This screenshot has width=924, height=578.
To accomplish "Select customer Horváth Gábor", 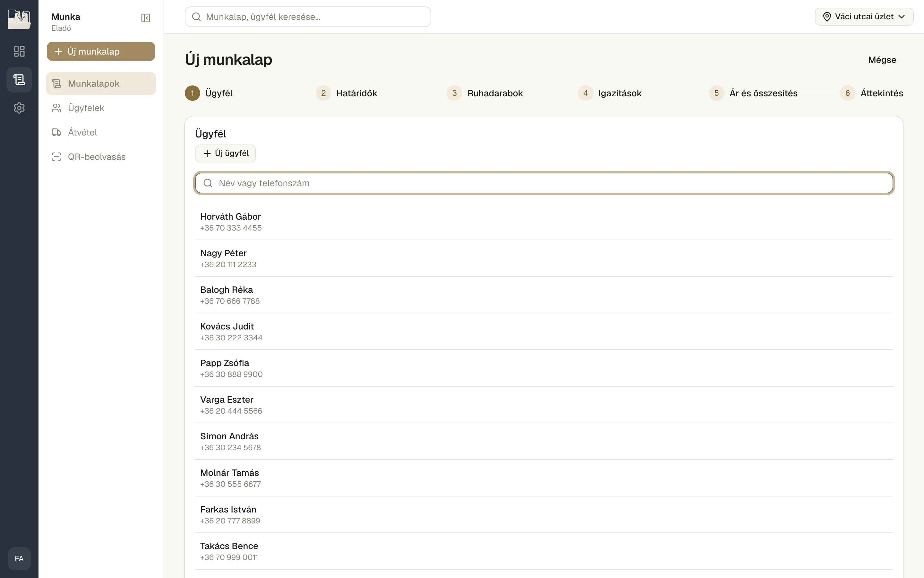I will point(544,222).
